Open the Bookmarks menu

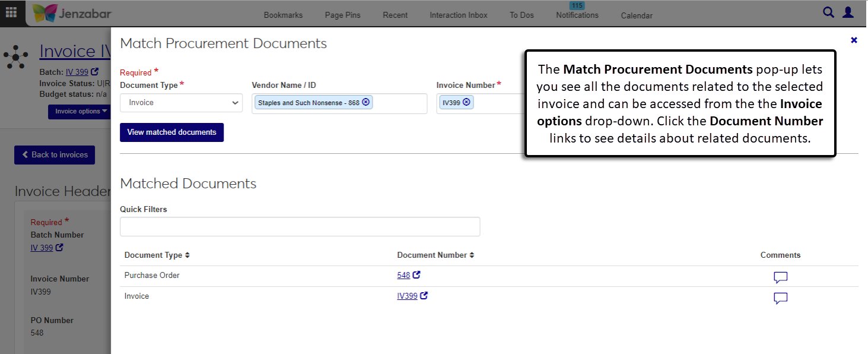[x=283, y=15]
